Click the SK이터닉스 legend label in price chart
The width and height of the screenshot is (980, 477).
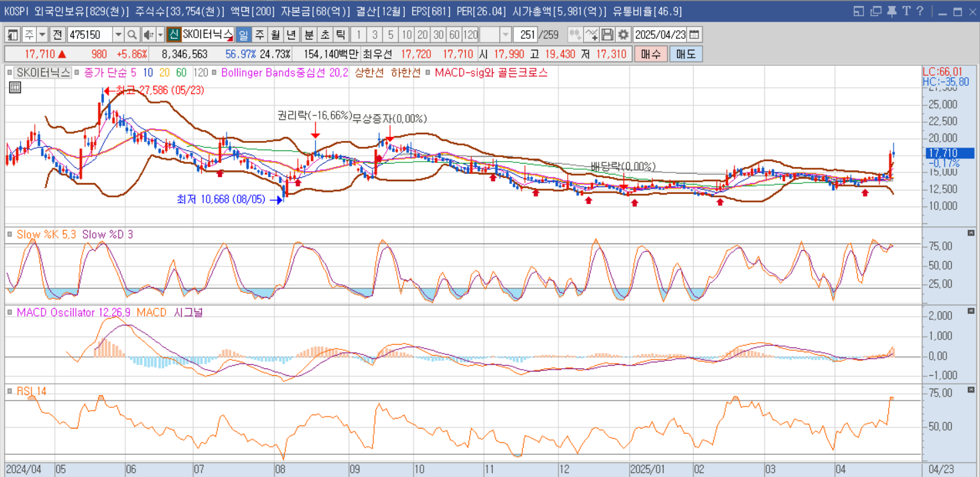pos(44,72)
